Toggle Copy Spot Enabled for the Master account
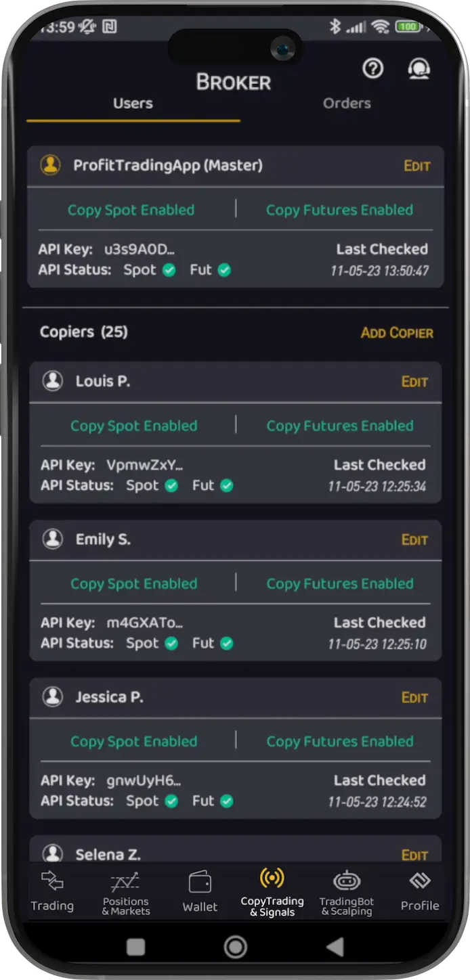The width and height of the screenshot is (470, 980). (x=131, y=210)
